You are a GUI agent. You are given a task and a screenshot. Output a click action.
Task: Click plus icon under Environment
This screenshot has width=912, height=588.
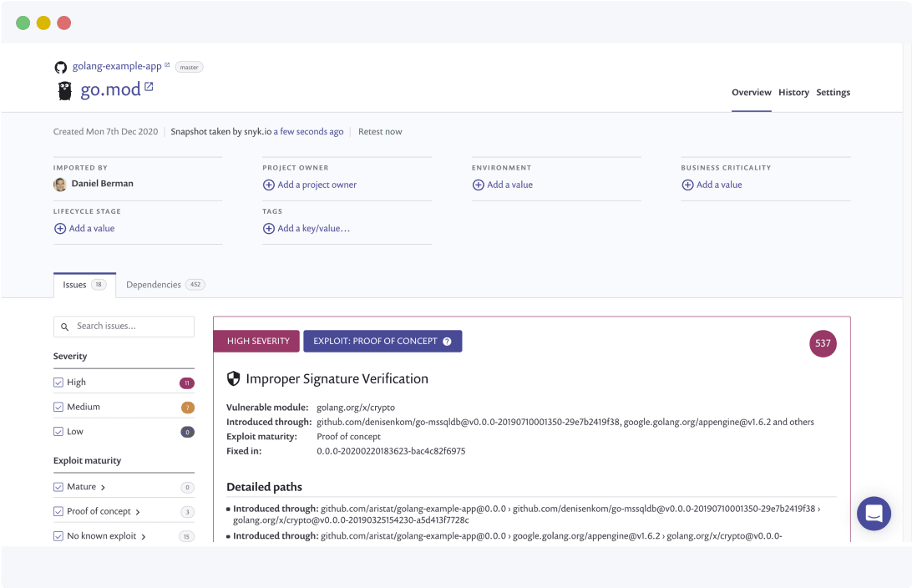click(478, 185)
